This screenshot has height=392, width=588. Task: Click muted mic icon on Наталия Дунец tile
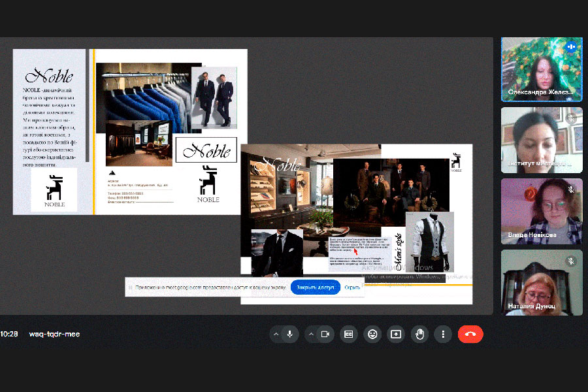click(x=571, y=261)
